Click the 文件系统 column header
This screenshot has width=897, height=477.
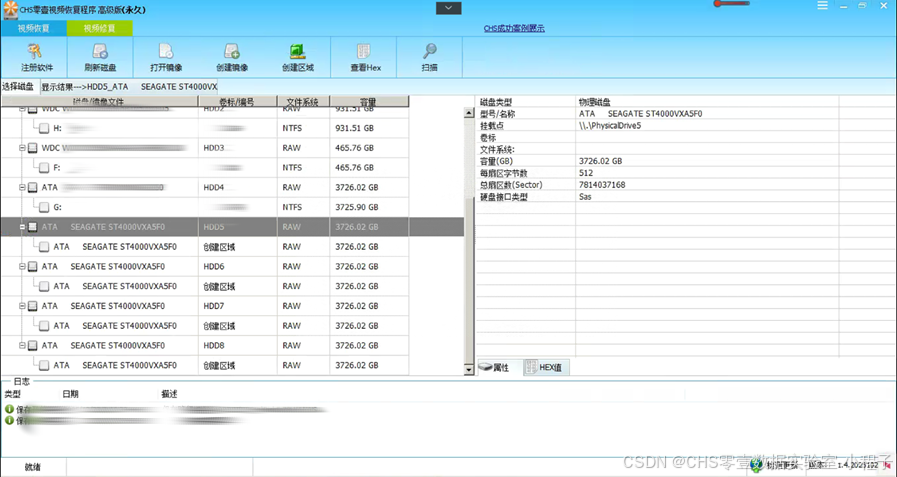click(x=303, y=102)
